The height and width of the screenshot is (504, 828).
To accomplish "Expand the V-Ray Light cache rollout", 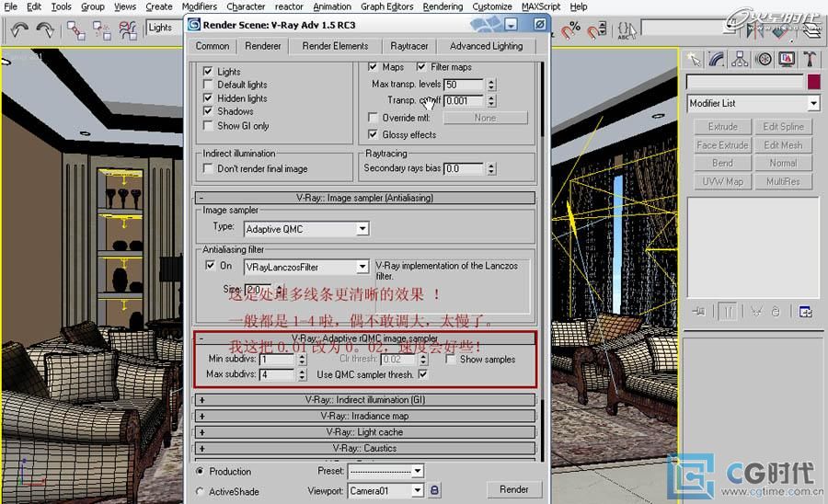I will click(x=365, y=431).
